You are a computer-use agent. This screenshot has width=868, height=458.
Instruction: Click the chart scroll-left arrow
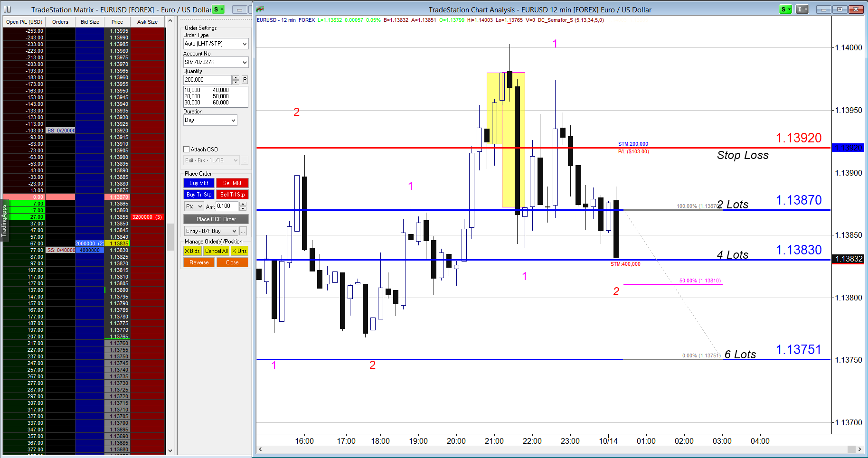pos(260,449)
